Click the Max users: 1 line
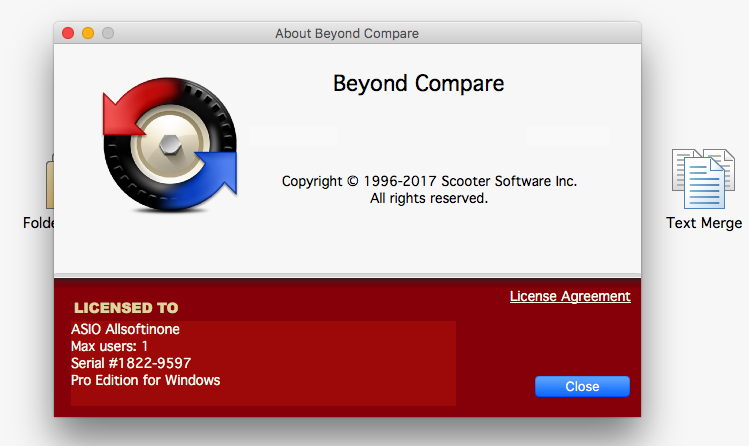The width and height of the screenshot is (749, 446). coord(109,346)
